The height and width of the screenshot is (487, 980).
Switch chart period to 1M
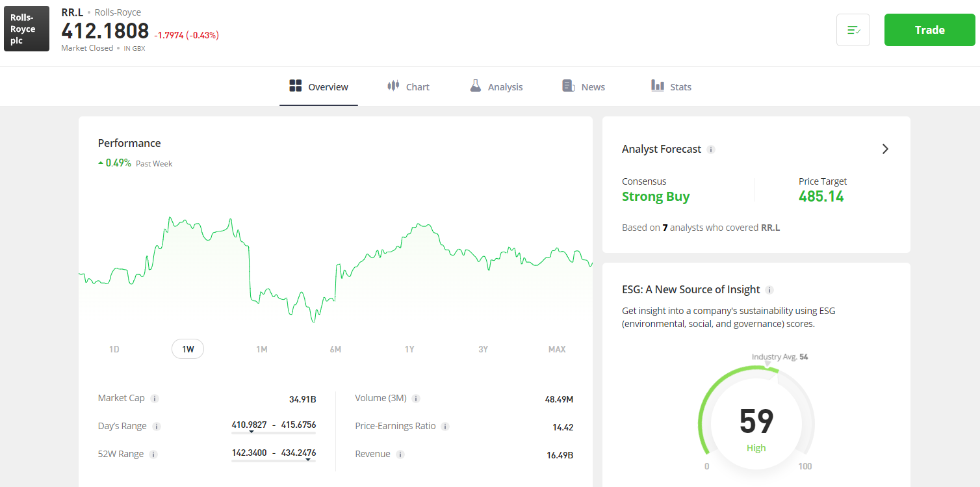pos(262,349)
